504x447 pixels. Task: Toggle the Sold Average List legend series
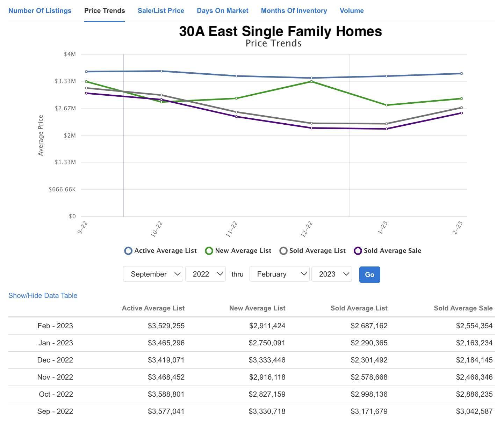[x=312, y=251]
